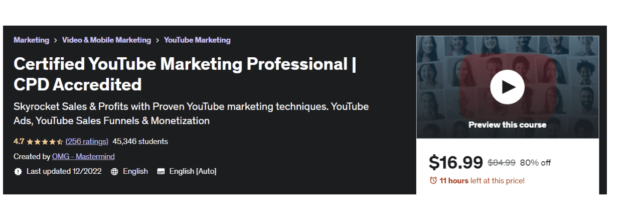
Task: Click the 80% off discount label
Action: [x=535, y=163]
